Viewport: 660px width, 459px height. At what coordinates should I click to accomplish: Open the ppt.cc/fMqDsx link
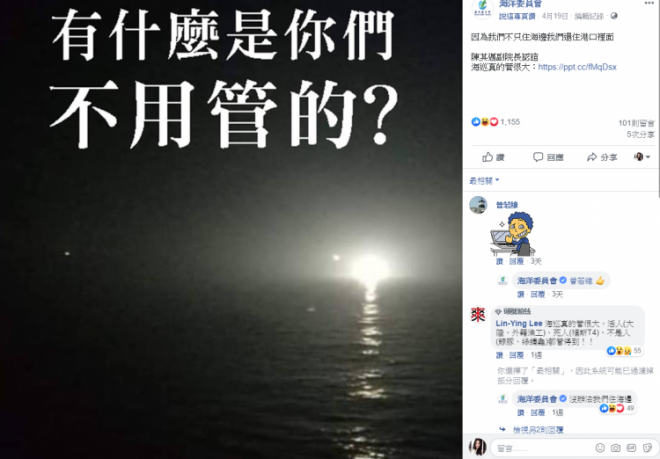coord(577,67)
